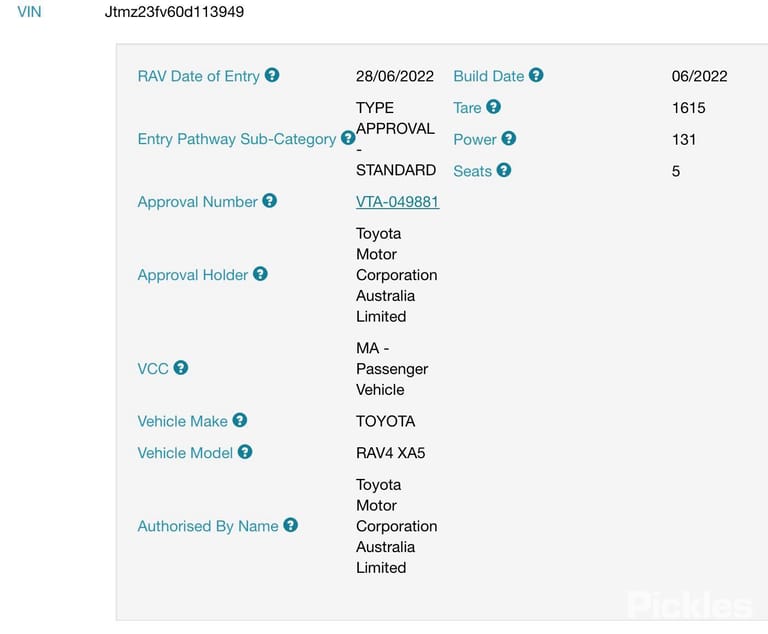Open the Tare help icon

(x=493, y=106)
